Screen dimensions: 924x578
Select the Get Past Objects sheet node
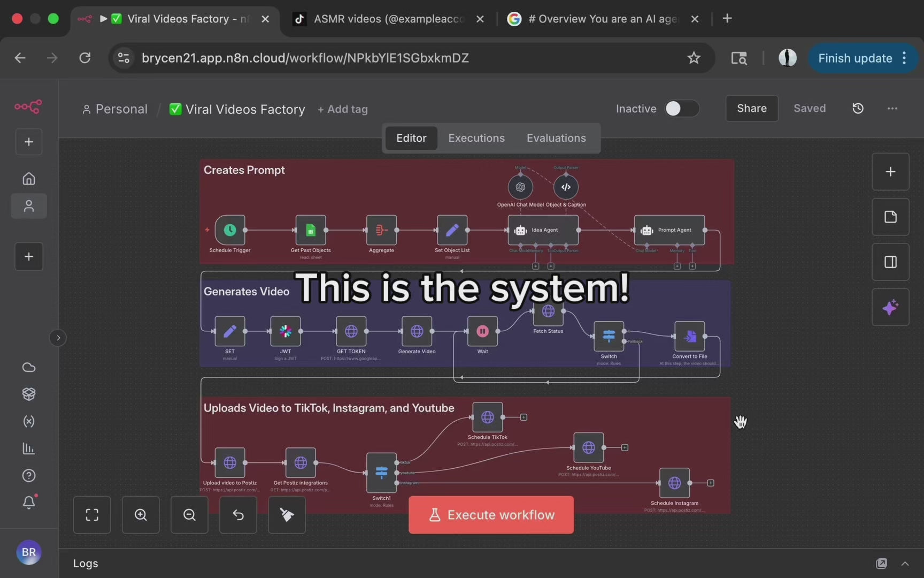point(310,230)
